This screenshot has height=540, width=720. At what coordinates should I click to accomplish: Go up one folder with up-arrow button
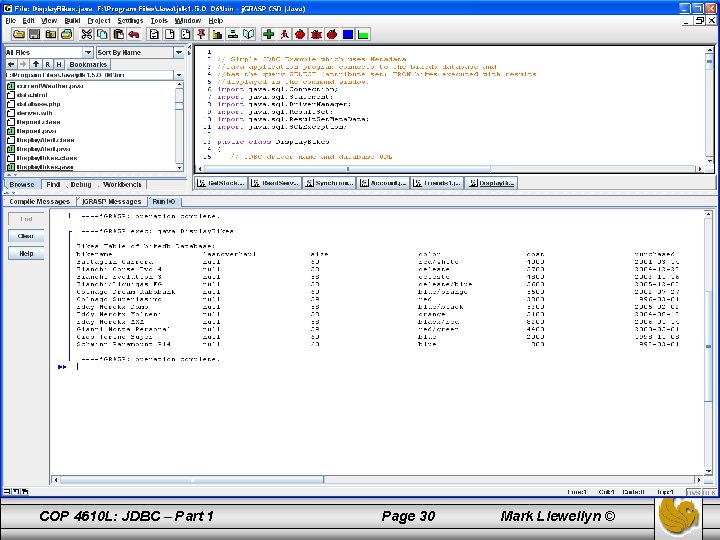click(x=34, y=64)
